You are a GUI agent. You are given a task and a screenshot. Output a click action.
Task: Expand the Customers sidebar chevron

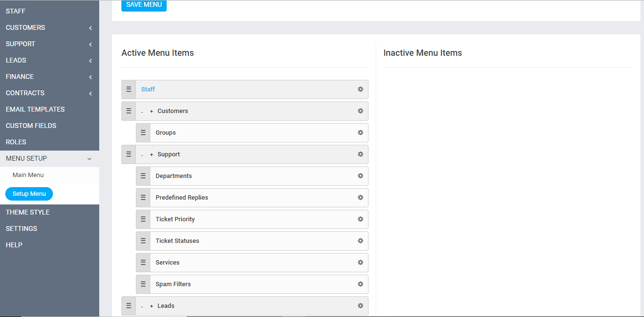(90, 28)
